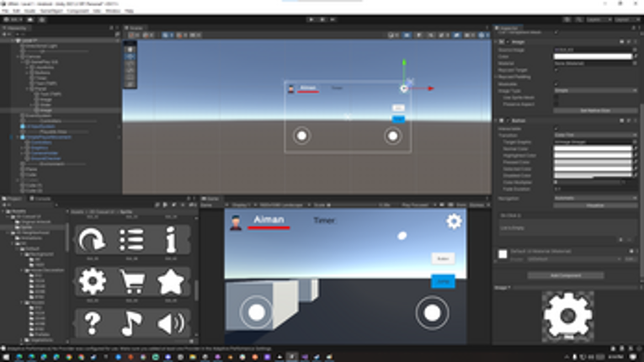
Task: Click the player avatar in Game view
Action: pyautogui.click(x=236, y=222)
